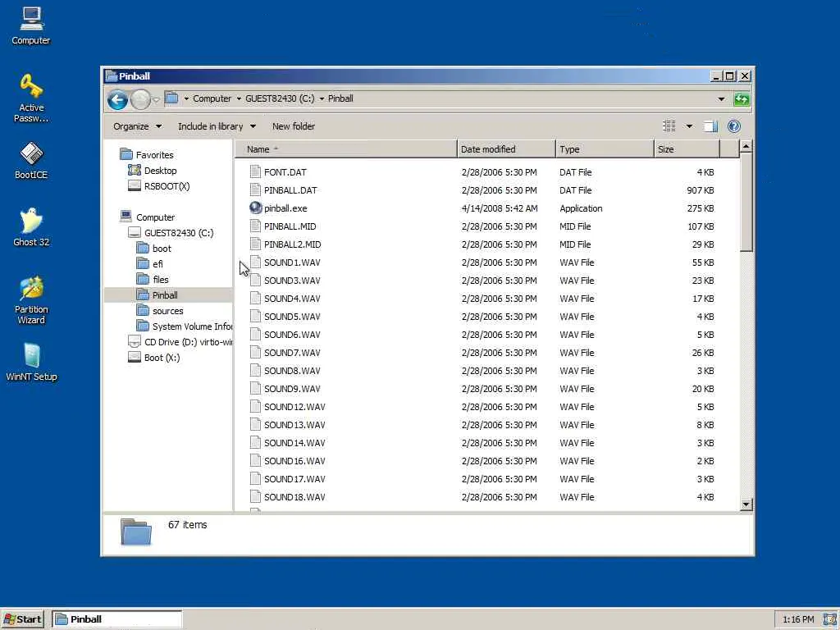Image resolution: width=840 pixels, height=630 pixels.
Task: Select the Active Password desktop icon
Action: (31, 98)
